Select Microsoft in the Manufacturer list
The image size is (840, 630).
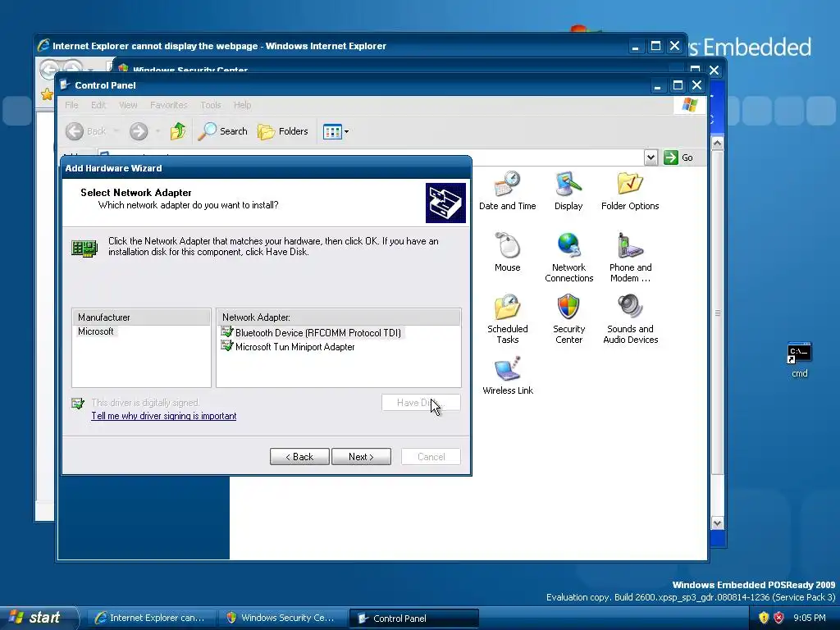click(96, 331)
